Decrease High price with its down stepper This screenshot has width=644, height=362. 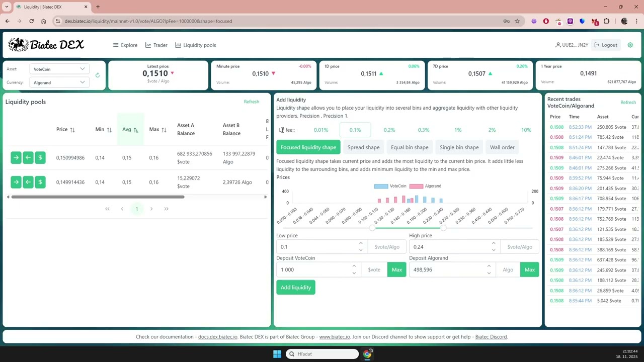(x=493, y=250)
